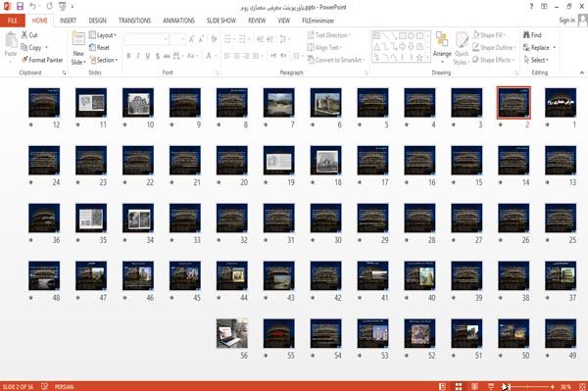The image size is (588, 391).
Task: Select slide 7 thumbnail
Action: pyautogui.click(x=278, y=102)
